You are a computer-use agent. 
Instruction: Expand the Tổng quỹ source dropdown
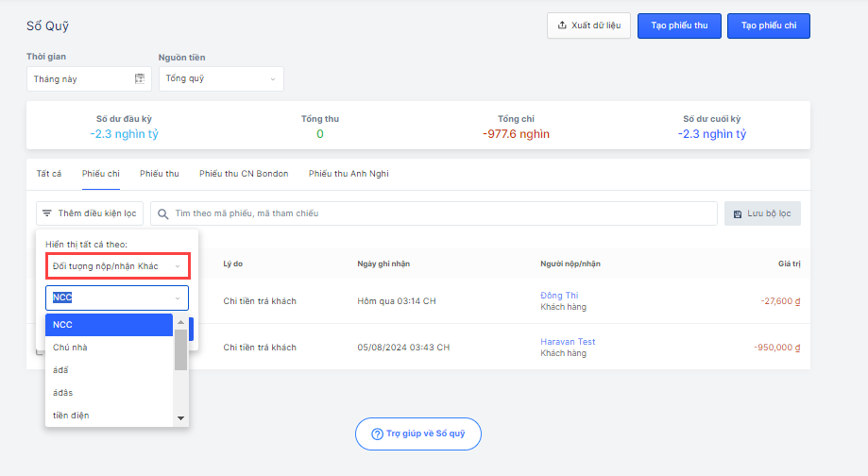point(272,78)
